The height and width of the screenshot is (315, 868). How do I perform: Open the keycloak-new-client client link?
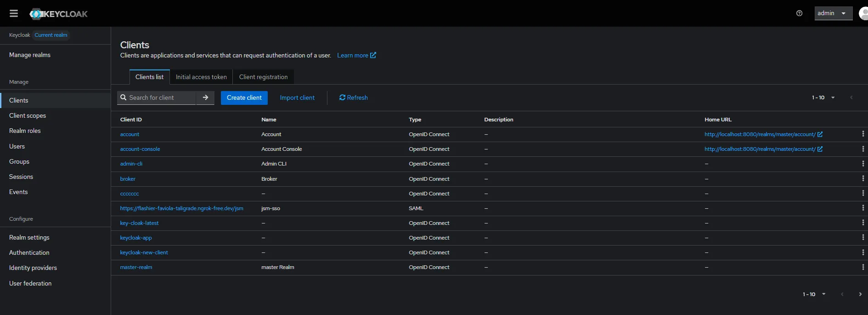click(x=144, y=252)
